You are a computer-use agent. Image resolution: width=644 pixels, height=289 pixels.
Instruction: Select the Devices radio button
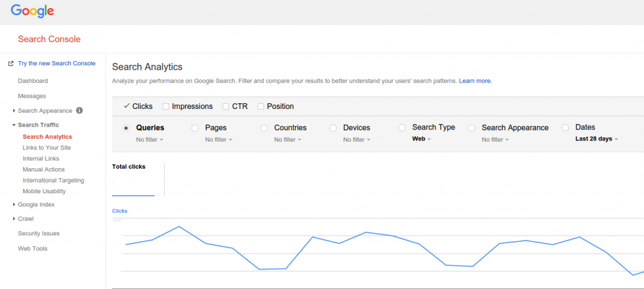(x=333, y=128)
